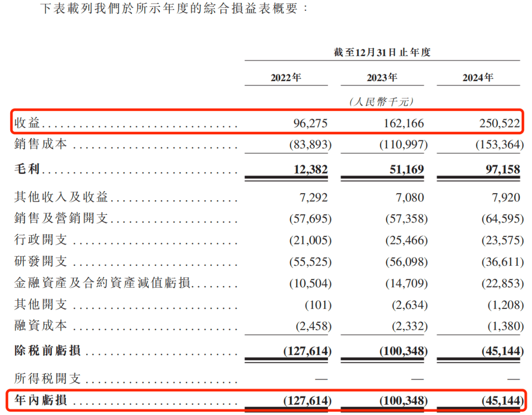The height and width of the screenshot is (415, 532).
Task: Click the 2023年 column header
Action: click(382, 78)
